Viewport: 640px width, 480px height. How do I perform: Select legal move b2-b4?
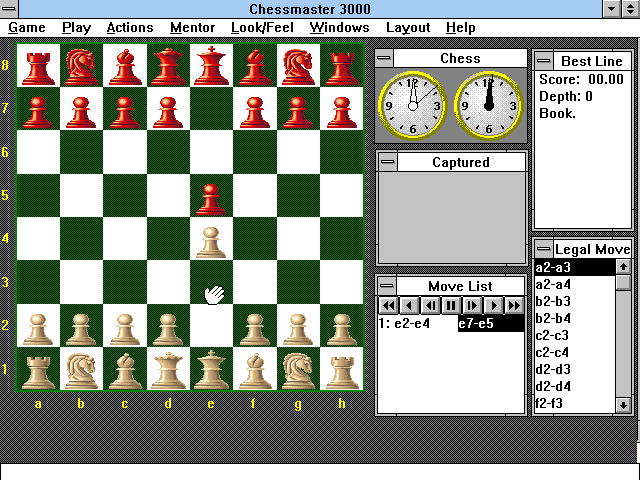coord(574,318)
